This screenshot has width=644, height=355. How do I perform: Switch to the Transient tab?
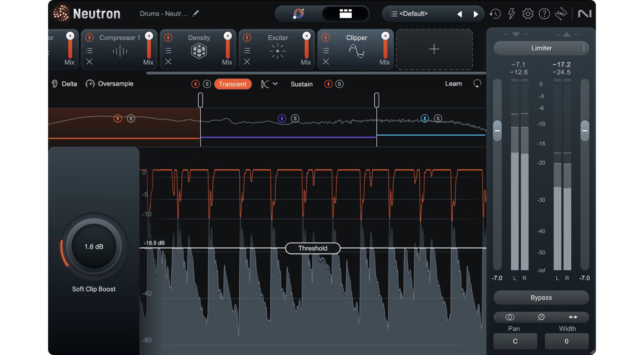(233, 84)
